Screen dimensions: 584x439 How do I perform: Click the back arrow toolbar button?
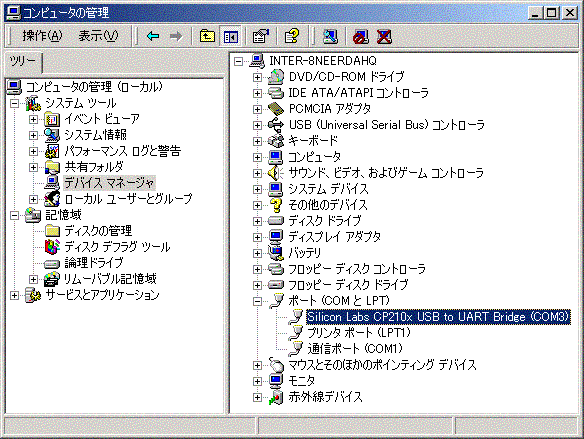[x=153, y=36]
